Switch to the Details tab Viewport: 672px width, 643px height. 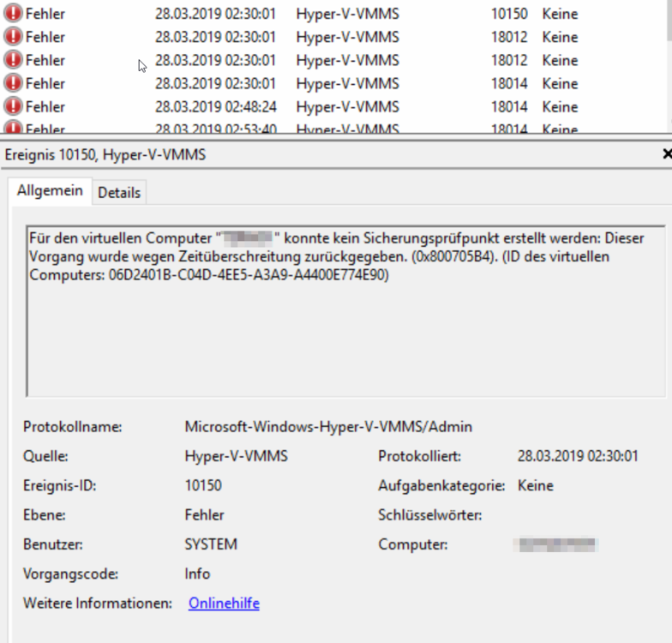click(x=119, y=193)
